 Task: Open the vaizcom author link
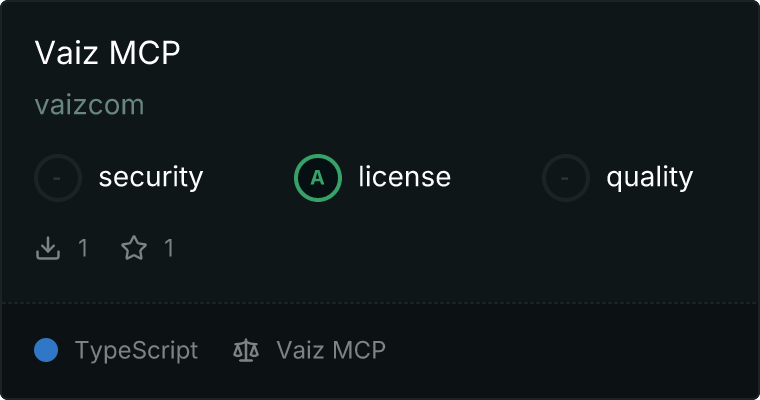coord(90,105)
